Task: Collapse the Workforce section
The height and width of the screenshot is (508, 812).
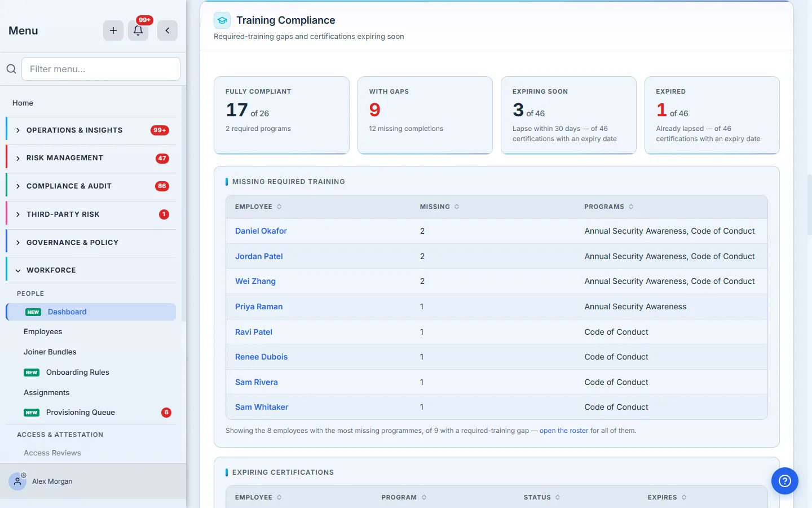Action: [x=91, y=270]
